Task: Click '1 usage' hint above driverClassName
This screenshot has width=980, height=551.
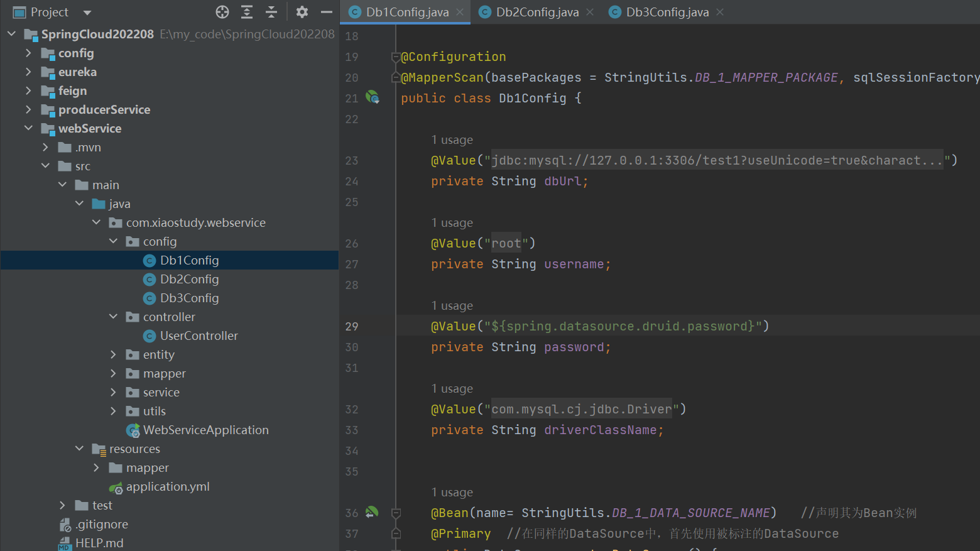Action: (x=452, y=388)
